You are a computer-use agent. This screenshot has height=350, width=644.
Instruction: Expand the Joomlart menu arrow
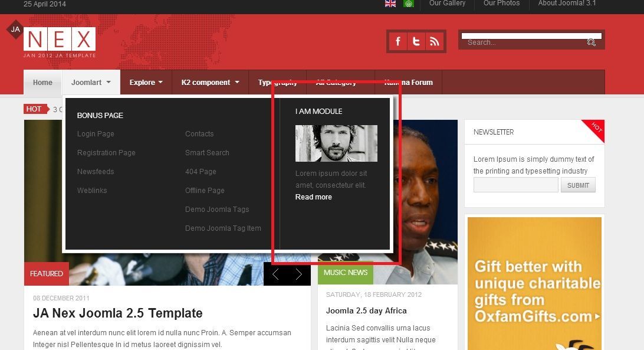109,82
